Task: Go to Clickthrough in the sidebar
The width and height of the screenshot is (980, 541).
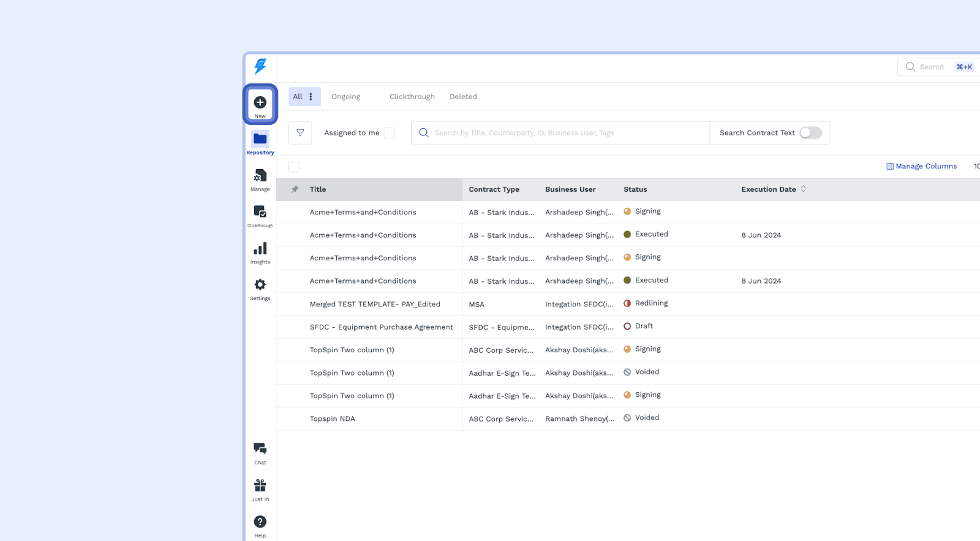Action: click(260, 213)
